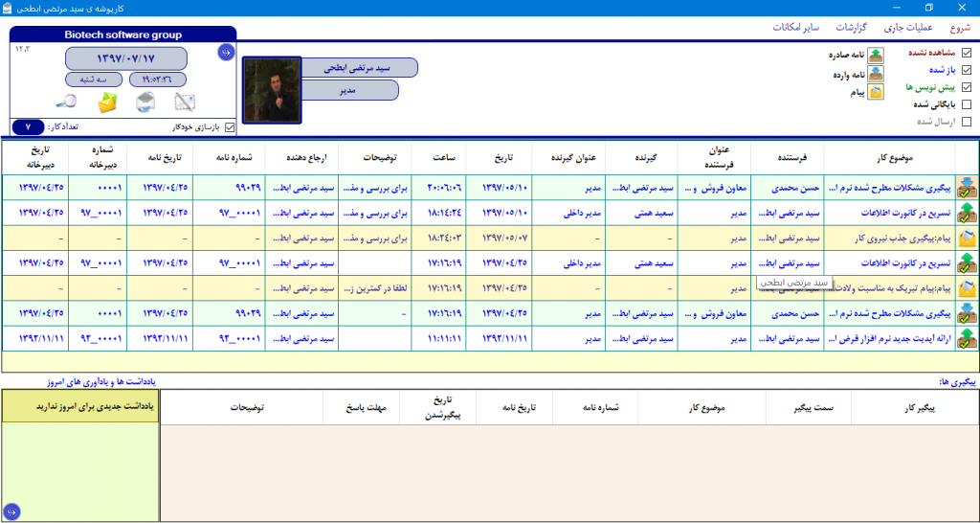Open the گزارشات menu
The image size is (980, 523).
click(852, 27)
